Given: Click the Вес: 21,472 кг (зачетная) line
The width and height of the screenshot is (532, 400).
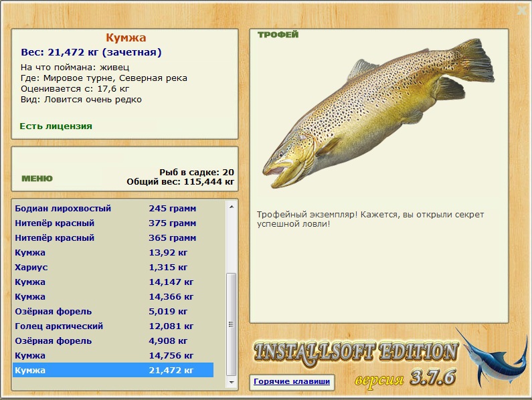Looking at the screenshot, I should 91,52.
